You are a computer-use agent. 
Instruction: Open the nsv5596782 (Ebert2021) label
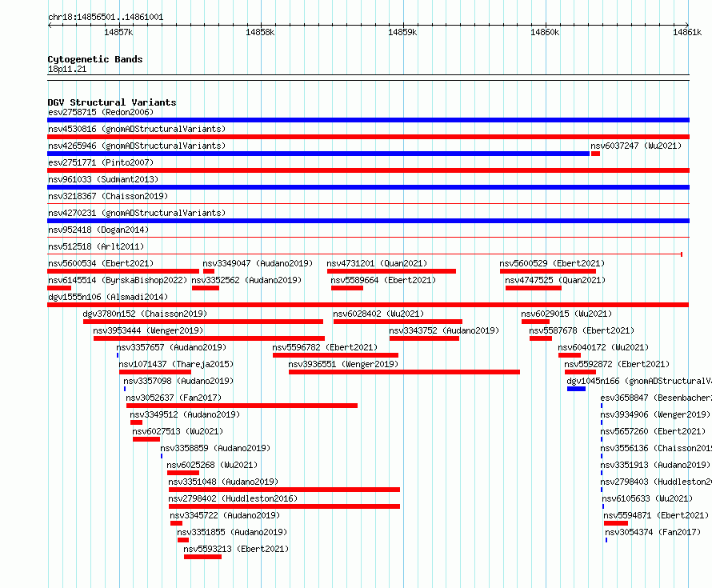click(x=325, y=347)
